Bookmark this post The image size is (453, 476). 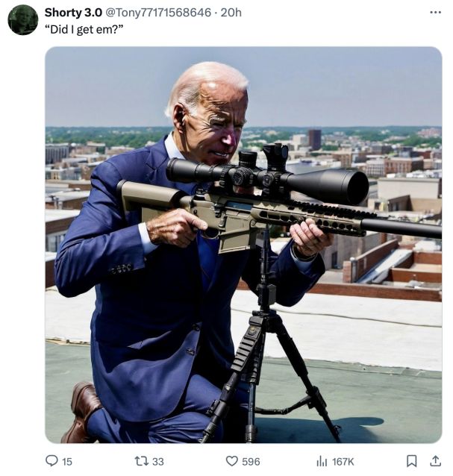411,461
